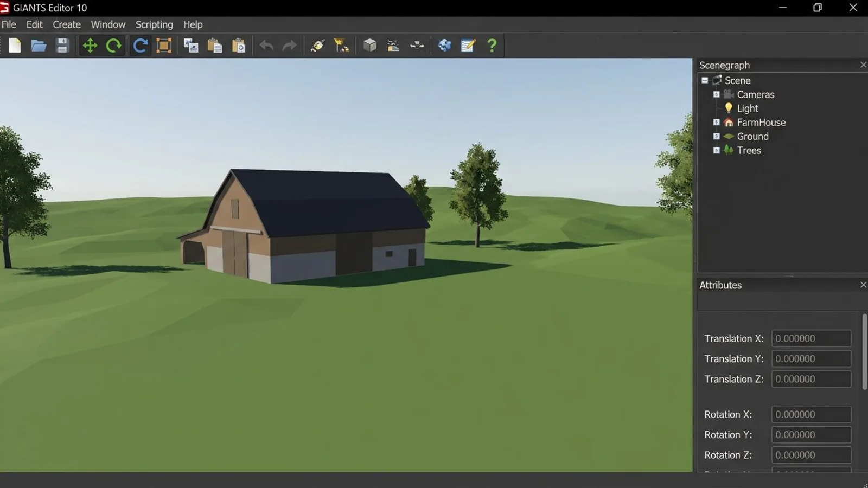Click the paste clipboard icon with circular arrow
This screenshot has height=488, width=868.
[239, 46]
